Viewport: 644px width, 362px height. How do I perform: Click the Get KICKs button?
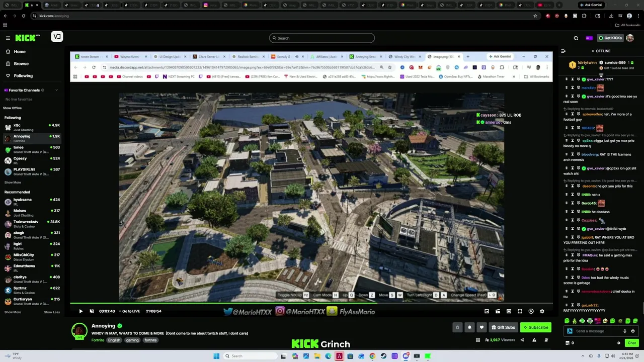click(610, 38)
